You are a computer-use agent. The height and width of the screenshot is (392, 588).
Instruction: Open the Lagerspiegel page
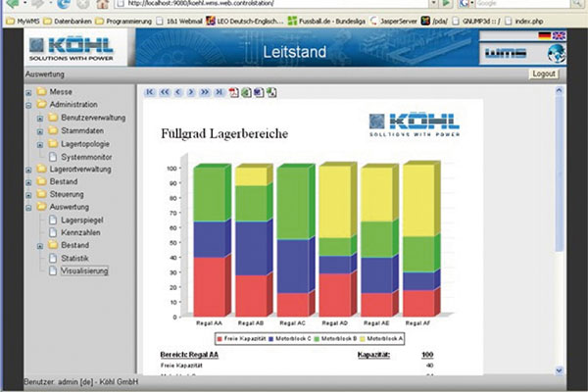point(84,220)
